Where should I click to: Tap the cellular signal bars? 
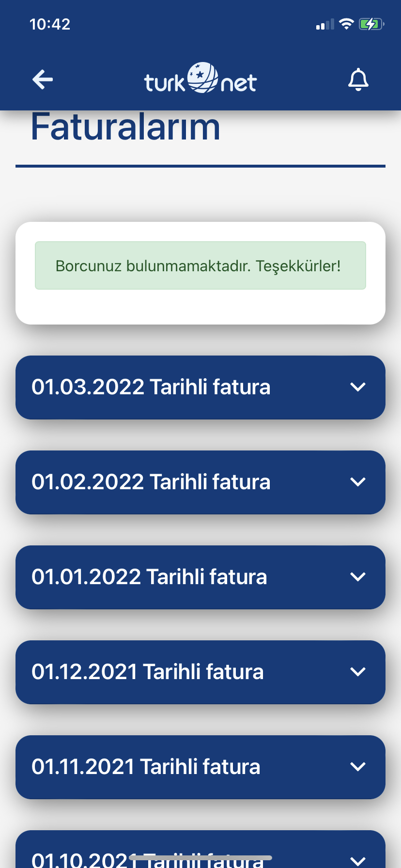point(325,24)
